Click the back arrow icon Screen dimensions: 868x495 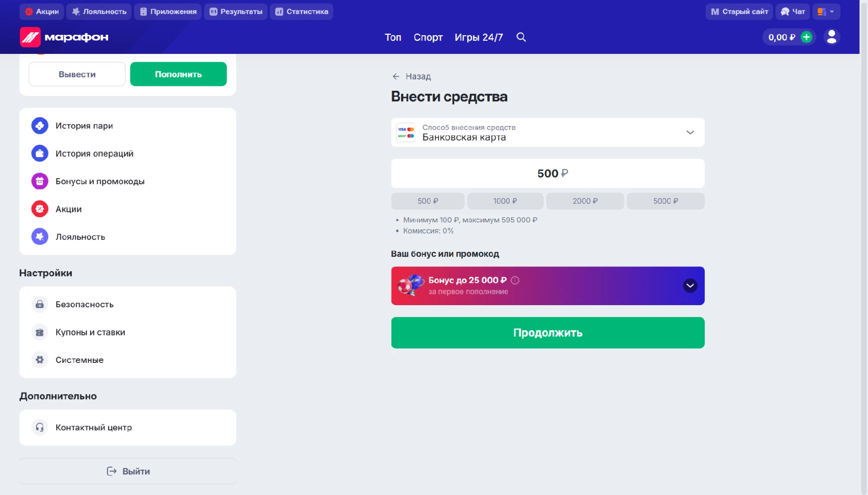[x=396, y=76]
